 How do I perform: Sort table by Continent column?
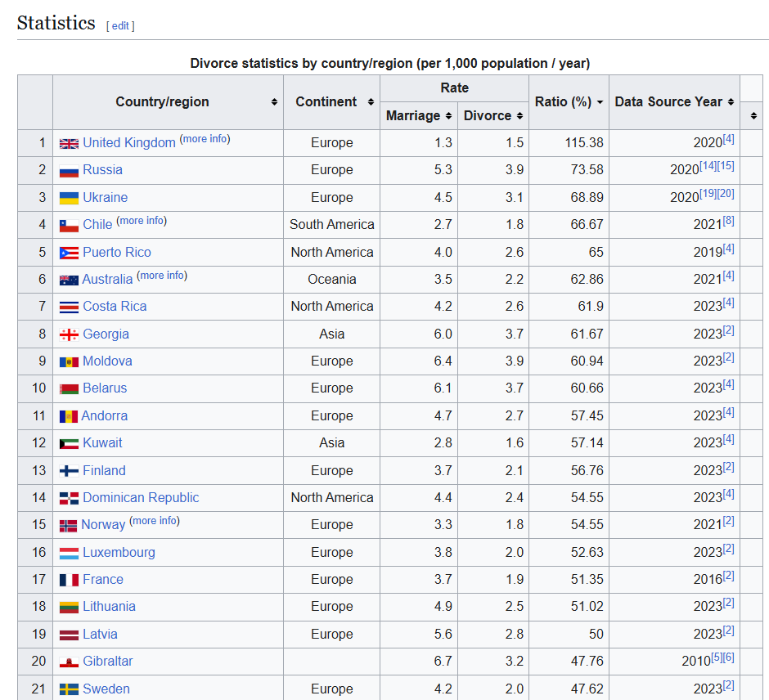[x=371, y=102]
